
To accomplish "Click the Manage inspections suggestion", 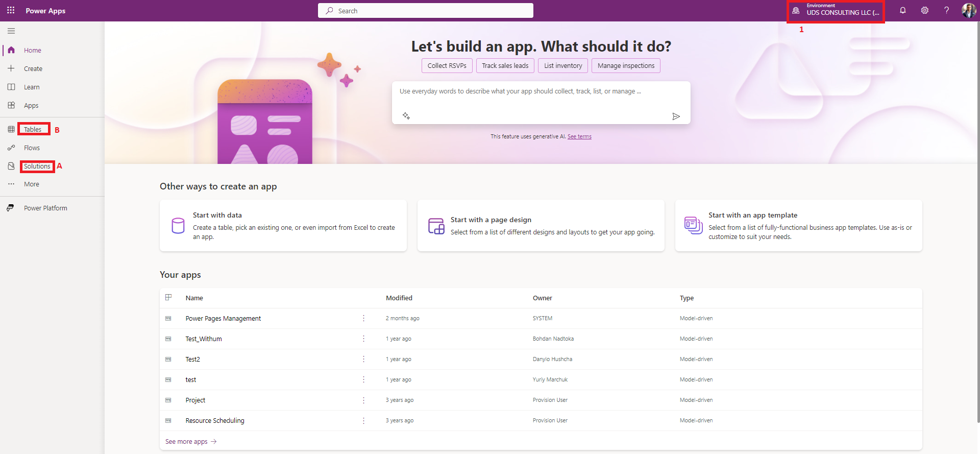I will 626,65.
